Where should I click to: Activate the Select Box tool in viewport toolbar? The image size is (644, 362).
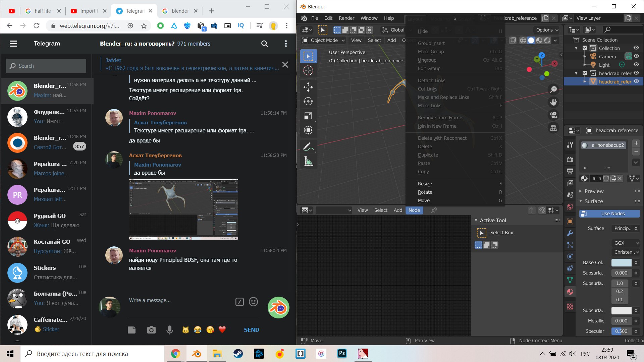[308, 56]
